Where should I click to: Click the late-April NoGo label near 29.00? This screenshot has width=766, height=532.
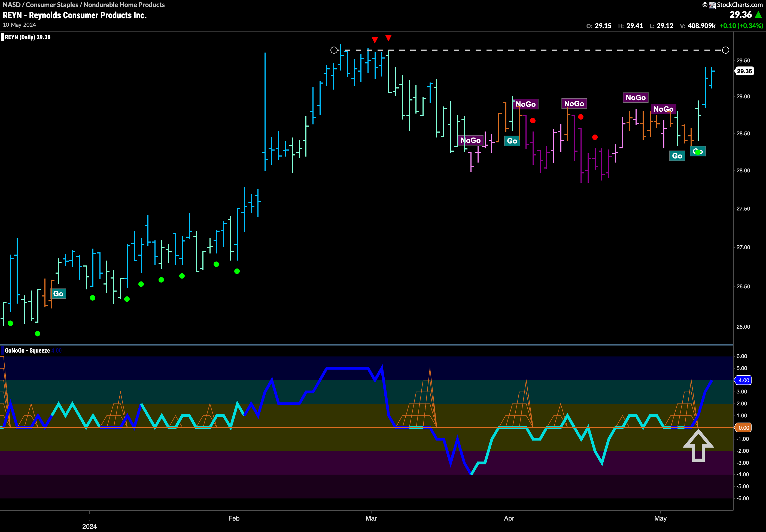tap(636, 98)
